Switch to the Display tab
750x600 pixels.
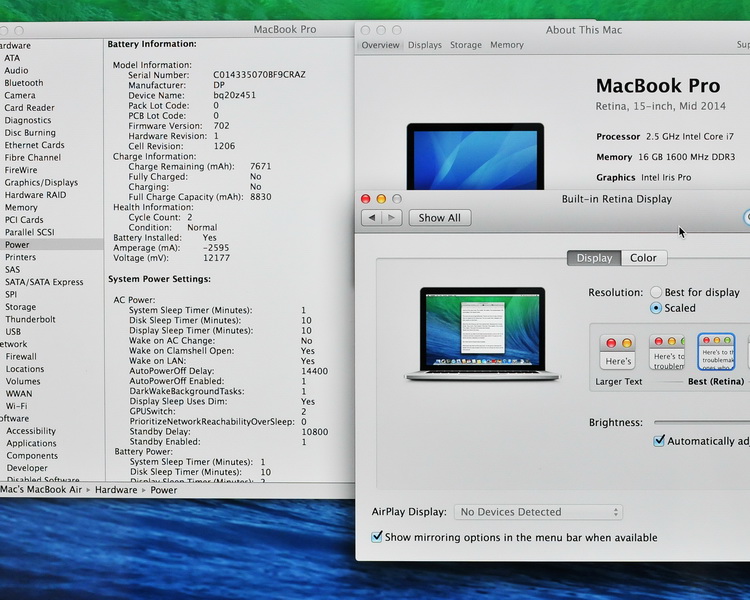[x=594, y=258]
